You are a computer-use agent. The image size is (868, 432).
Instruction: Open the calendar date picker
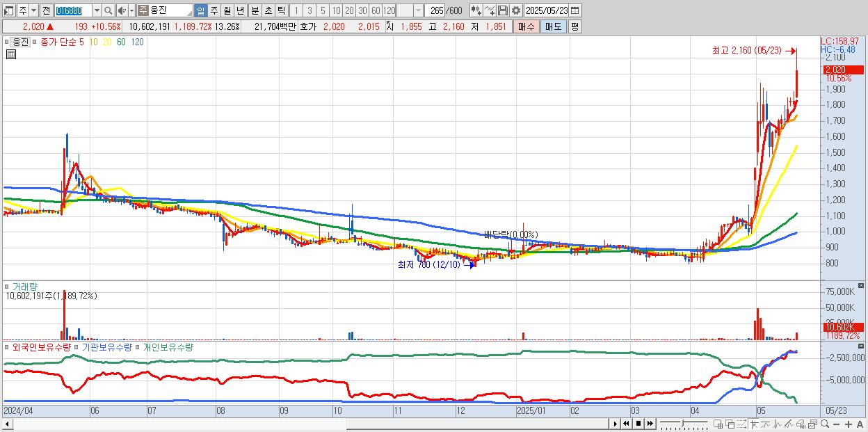pos(575,10)
